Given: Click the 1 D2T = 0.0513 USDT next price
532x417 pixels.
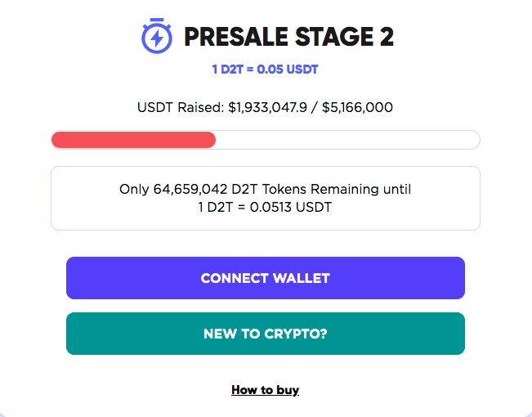Looking at the screenshot, I should (x=265, y=207).
